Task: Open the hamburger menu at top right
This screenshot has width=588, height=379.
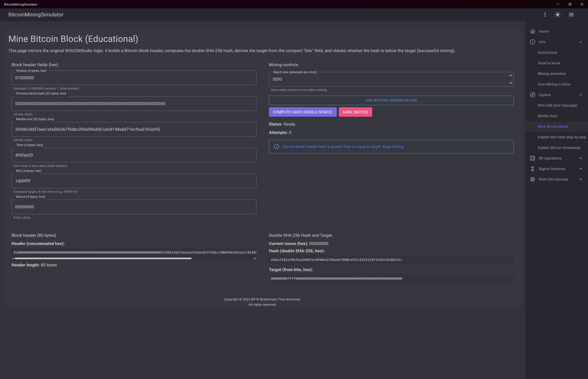Action: pos(571,14)
